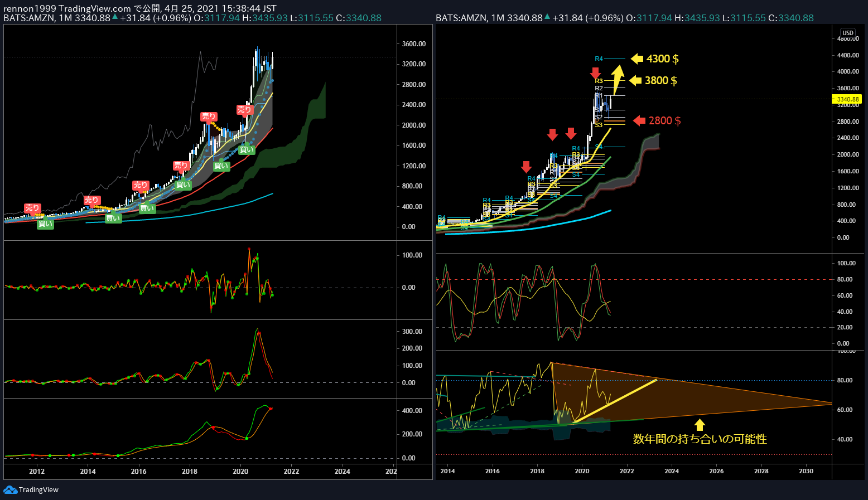Click 80.00 on right oscillator scale
This screenshot has width=868, height=500.
[845, 279]
